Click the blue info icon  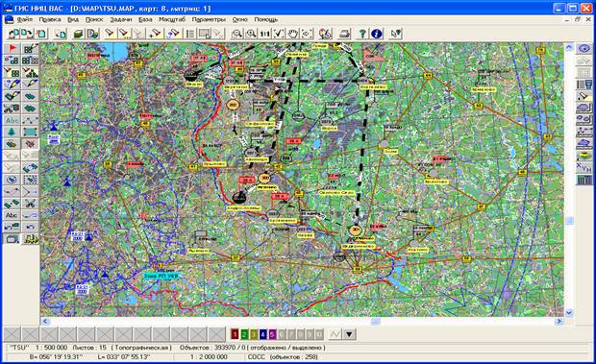[x=376, y=34]
